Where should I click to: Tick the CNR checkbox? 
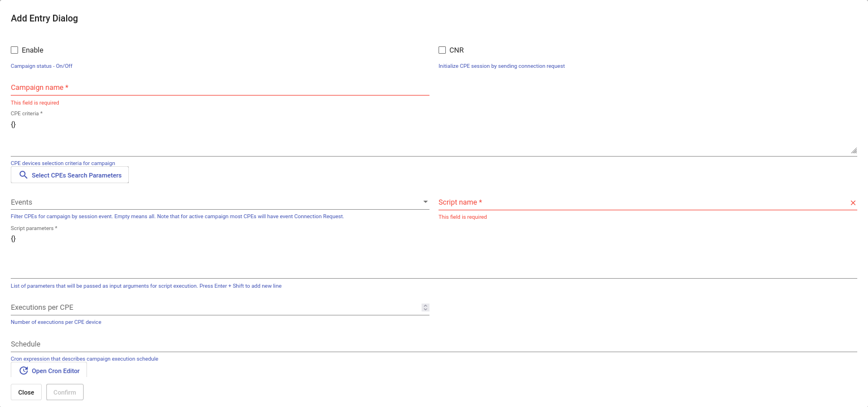click(442, 50)
